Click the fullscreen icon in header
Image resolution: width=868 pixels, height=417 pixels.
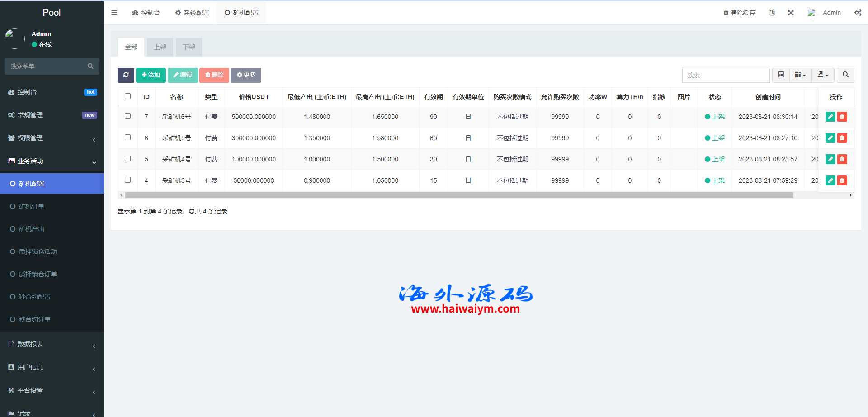791,13
